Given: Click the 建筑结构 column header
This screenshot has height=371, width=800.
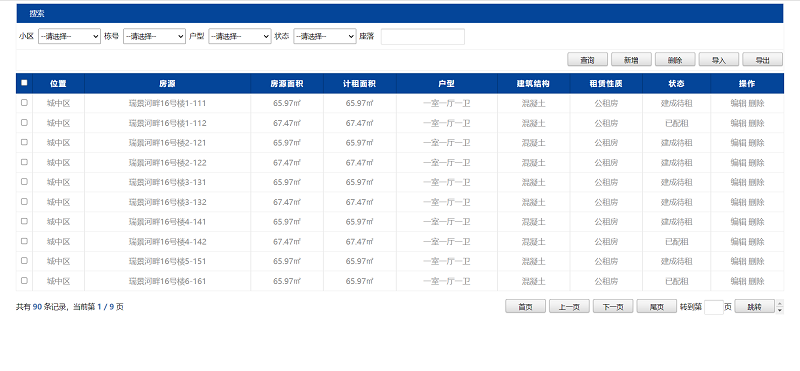Looking at the screenshot, I should point(533,84).
